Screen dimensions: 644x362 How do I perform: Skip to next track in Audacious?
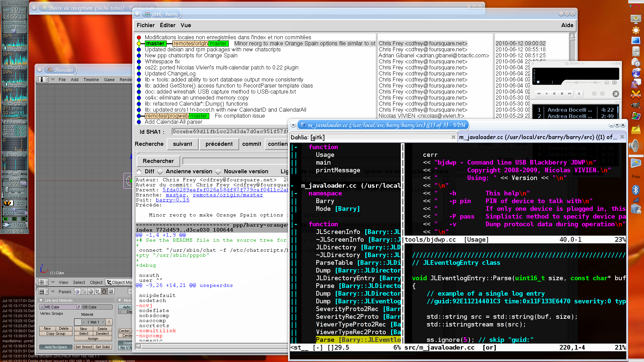(x=570, y=94)
